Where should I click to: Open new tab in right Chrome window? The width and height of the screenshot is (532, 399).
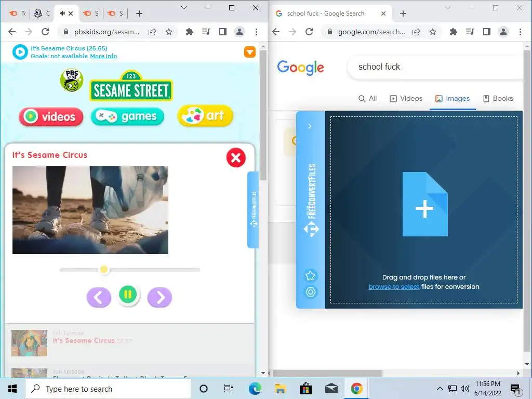coord(403,14)
